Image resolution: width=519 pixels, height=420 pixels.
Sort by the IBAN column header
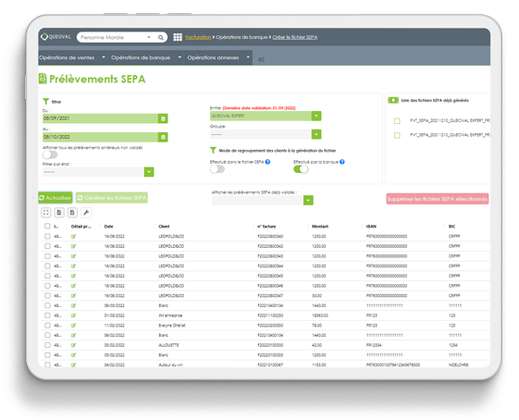(x=371, y=227)
